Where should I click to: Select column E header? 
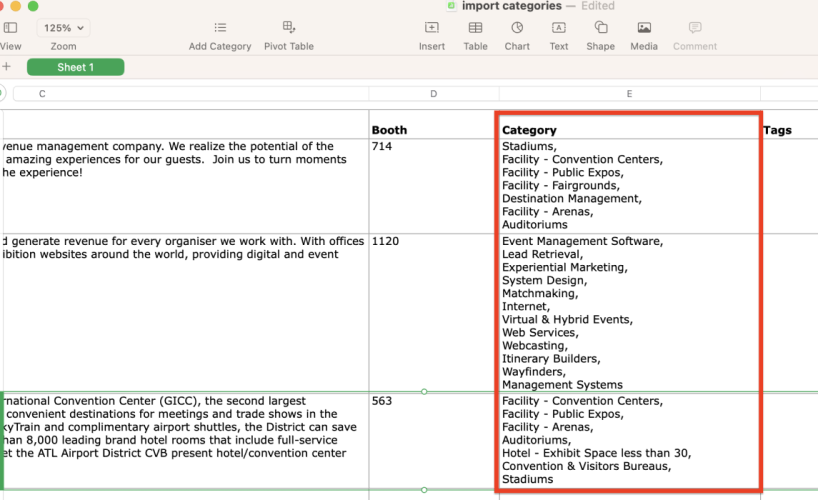point(629,94)
